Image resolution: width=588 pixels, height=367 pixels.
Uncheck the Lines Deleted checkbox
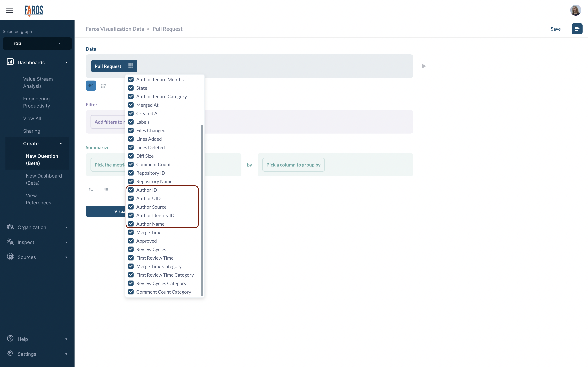[x=131, y=147]
